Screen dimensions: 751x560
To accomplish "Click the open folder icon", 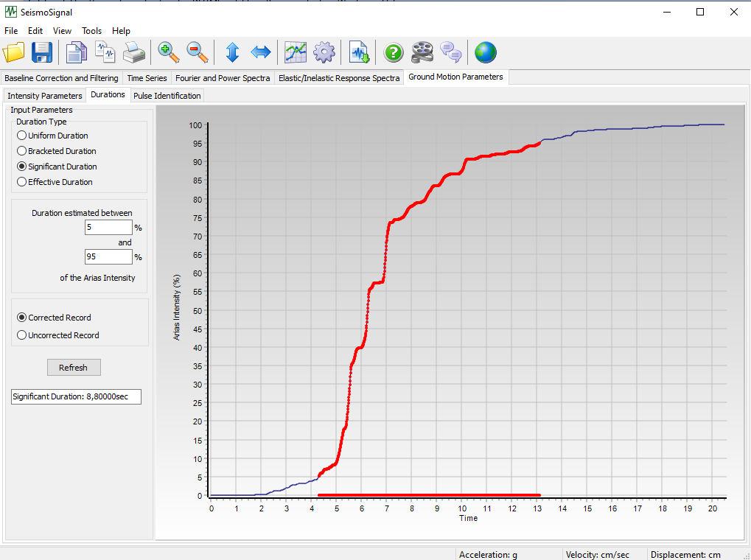I will click(14, 52).
